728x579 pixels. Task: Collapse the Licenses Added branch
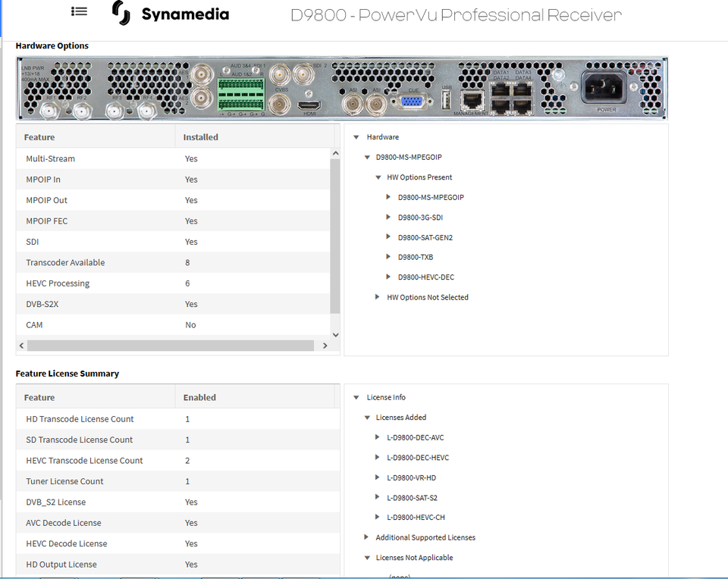coord(366,417)
